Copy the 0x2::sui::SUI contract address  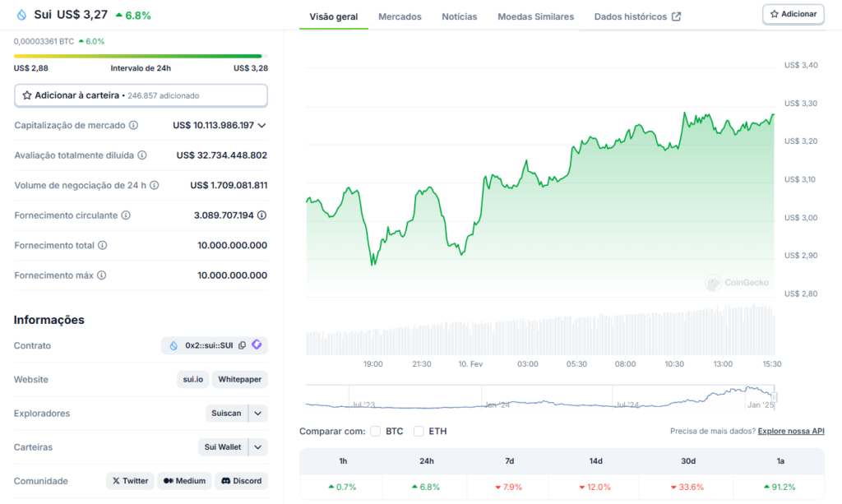coord(243,345)
